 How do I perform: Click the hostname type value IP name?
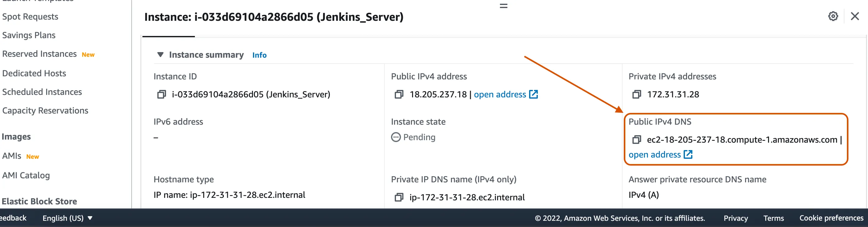[229, 195]
